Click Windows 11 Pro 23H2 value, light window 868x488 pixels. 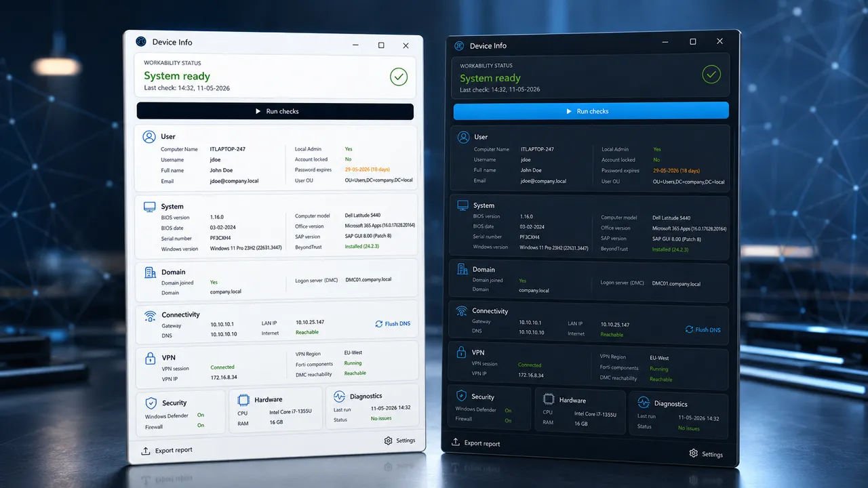pos(247,249)
